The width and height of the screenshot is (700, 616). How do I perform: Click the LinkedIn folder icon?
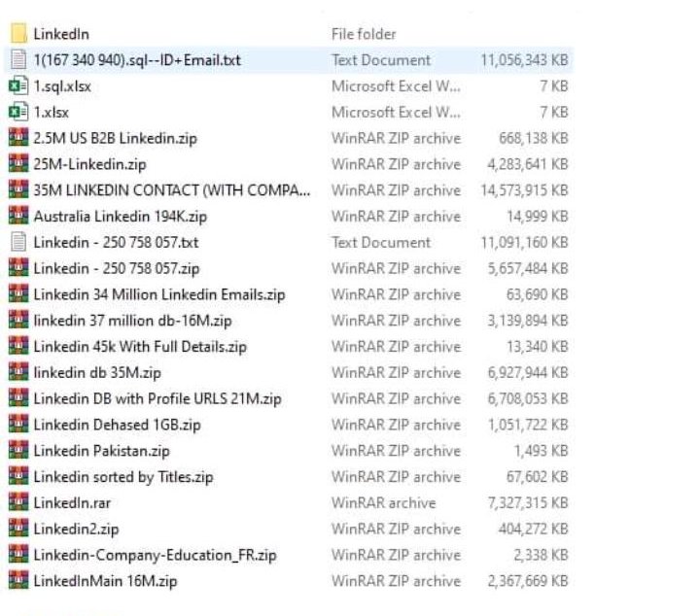pos(17,34)
